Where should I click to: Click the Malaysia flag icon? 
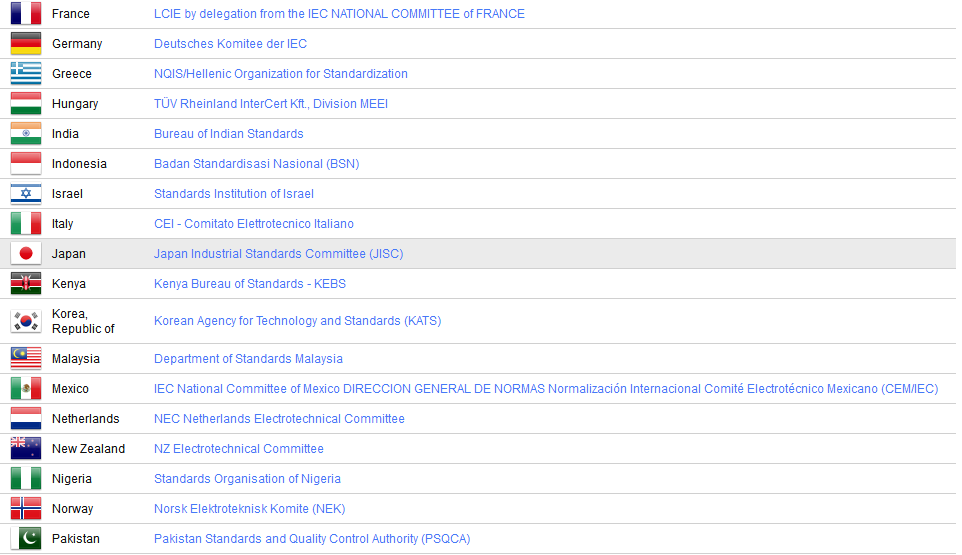pyautogui.click(x=26, y=359)
